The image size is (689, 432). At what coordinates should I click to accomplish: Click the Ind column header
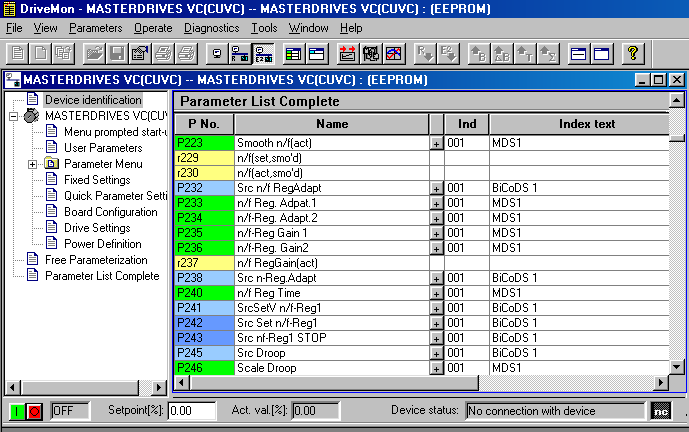pos(467,124)
